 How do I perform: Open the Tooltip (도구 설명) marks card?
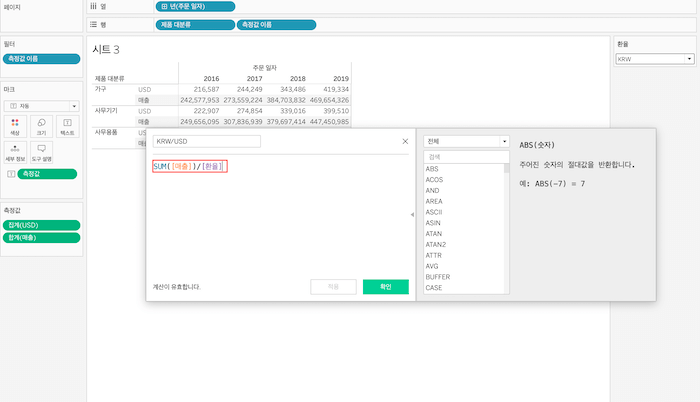[x=42, y=152]
